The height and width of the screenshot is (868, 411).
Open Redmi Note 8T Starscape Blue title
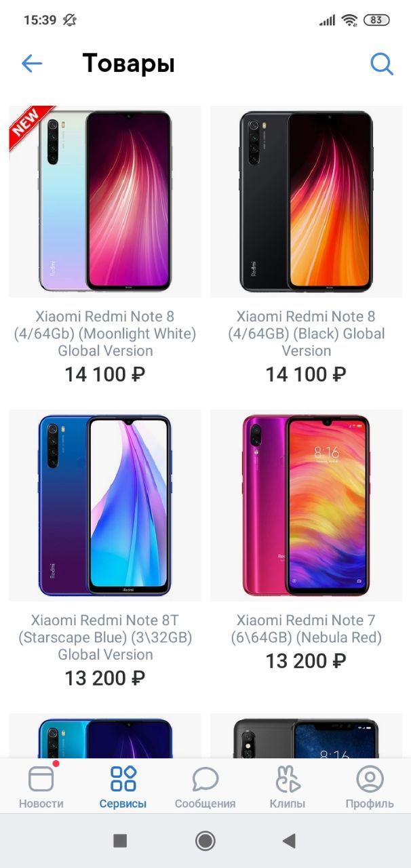105,637
